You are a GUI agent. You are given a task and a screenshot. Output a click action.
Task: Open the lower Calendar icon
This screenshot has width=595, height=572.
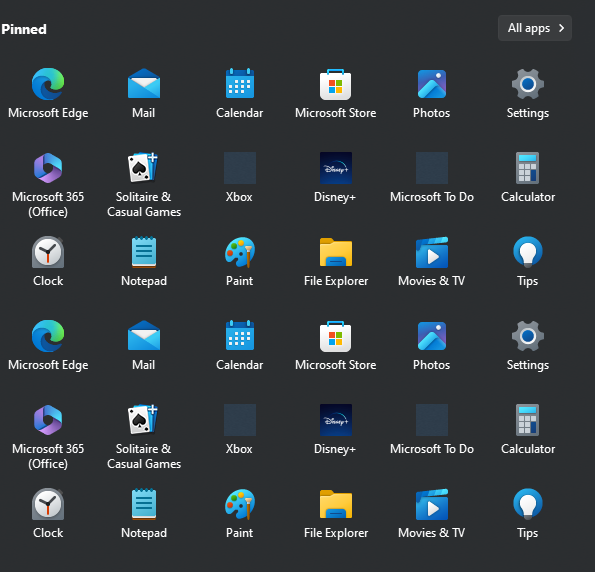point(240,336)
